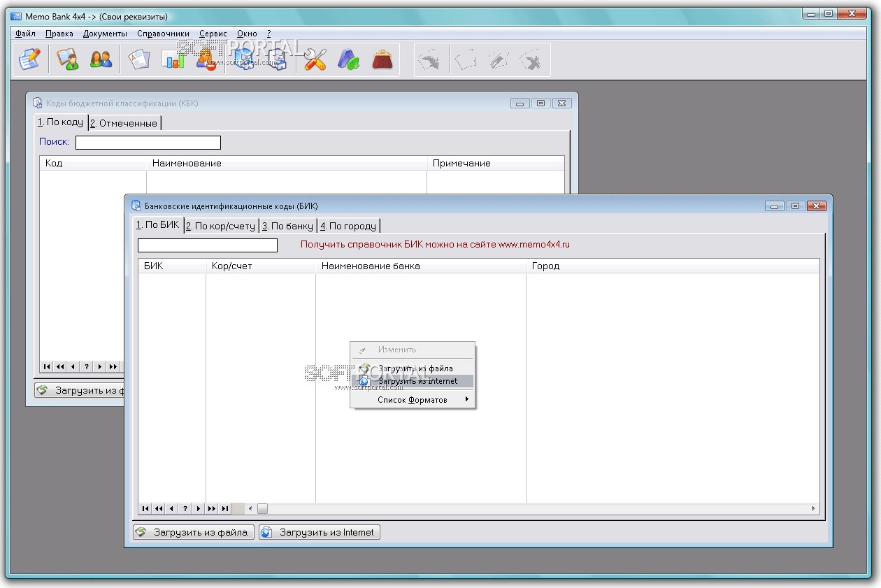881x588 pixels.
Task: Click the blue letter A toolbar icon
Action: [348, 59]
